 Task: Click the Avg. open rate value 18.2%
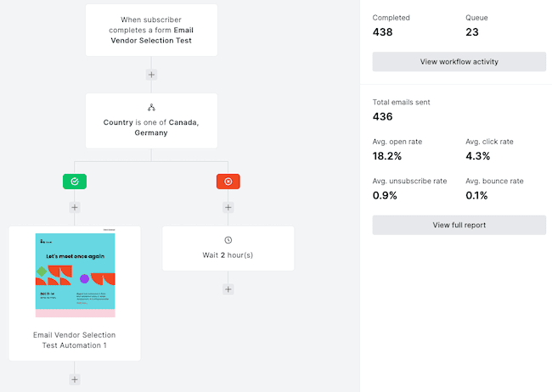point(389,156)
